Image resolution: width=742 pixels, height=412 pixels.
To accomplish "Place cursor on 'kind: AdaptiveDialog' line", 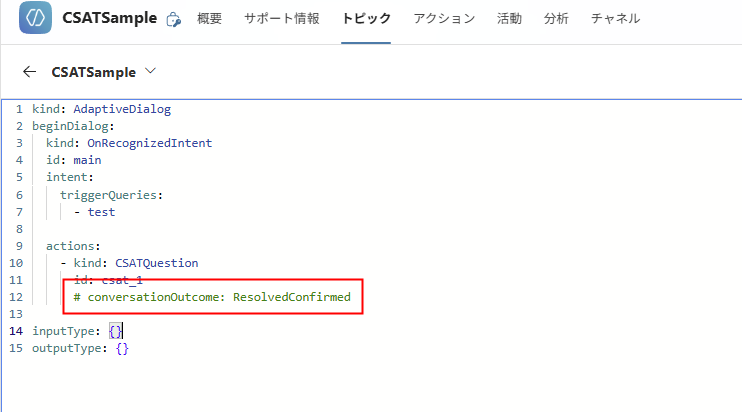I will pyautogui.click(x=101, y=109).
